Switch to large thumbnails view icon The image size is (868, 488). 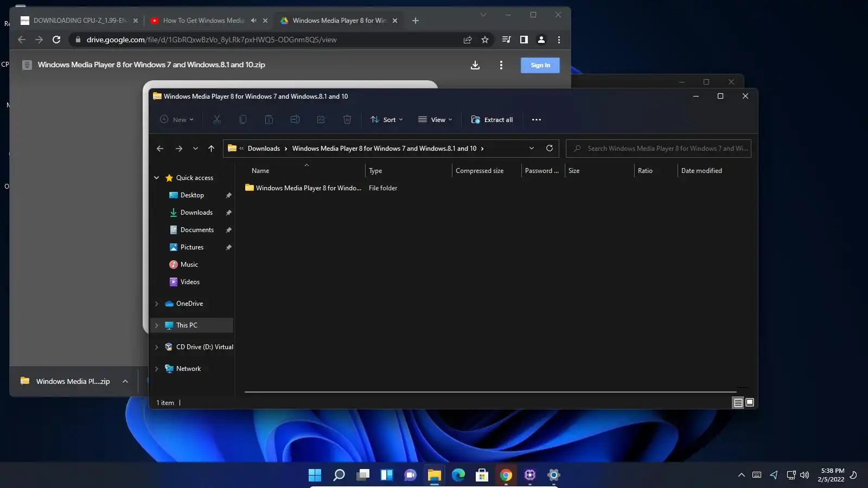750,402
